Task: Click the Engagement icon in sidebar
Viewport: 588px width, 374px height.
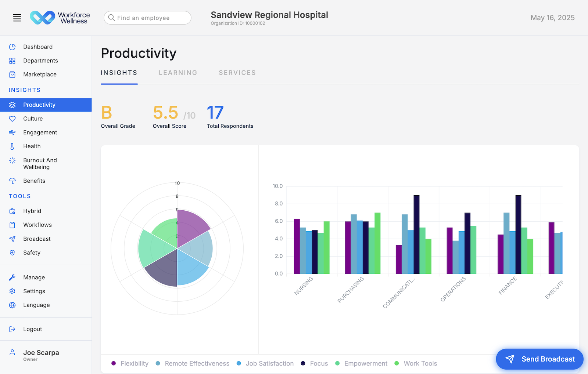Action: [x=12, y=132]
